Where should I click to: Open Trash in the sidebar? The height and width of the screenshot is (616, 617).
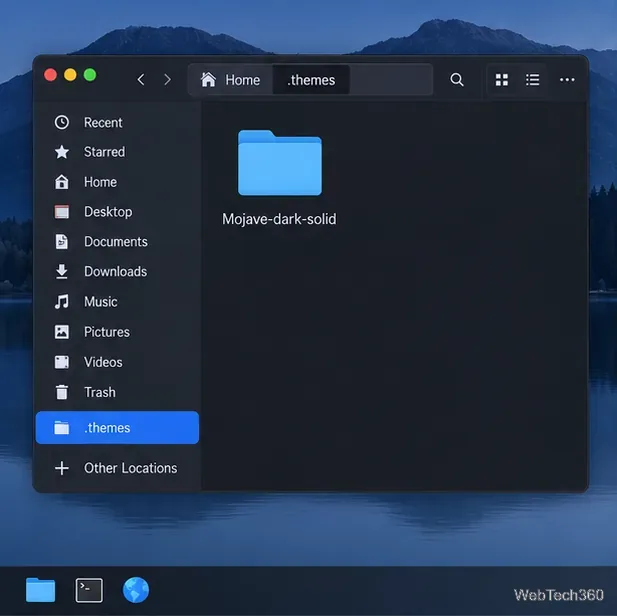coord(117,392)
